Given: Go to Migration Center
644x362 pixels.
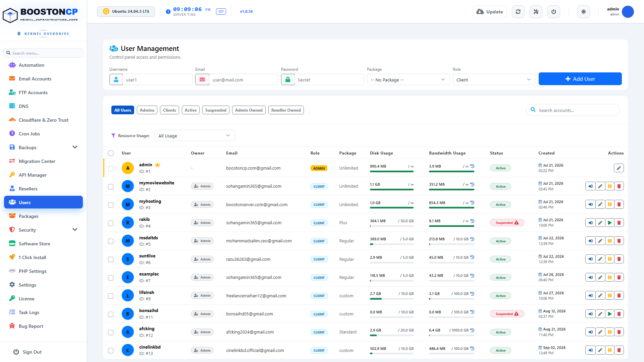Looking at the screenshot, I should click(37, 161).
